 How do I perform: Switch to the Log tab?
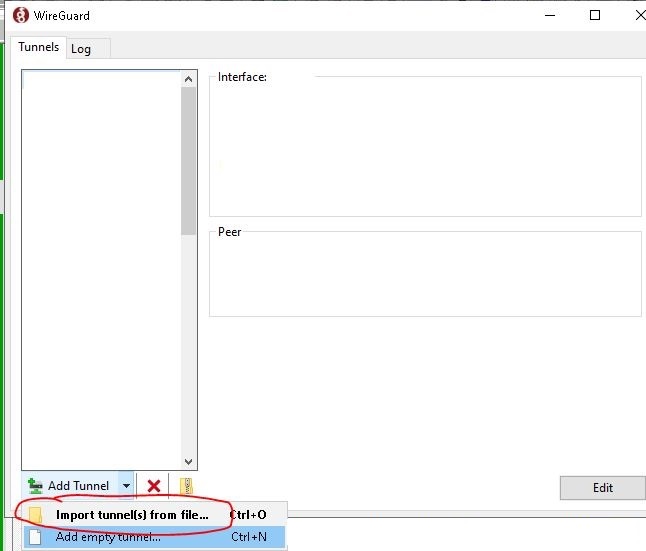(81, 49)
